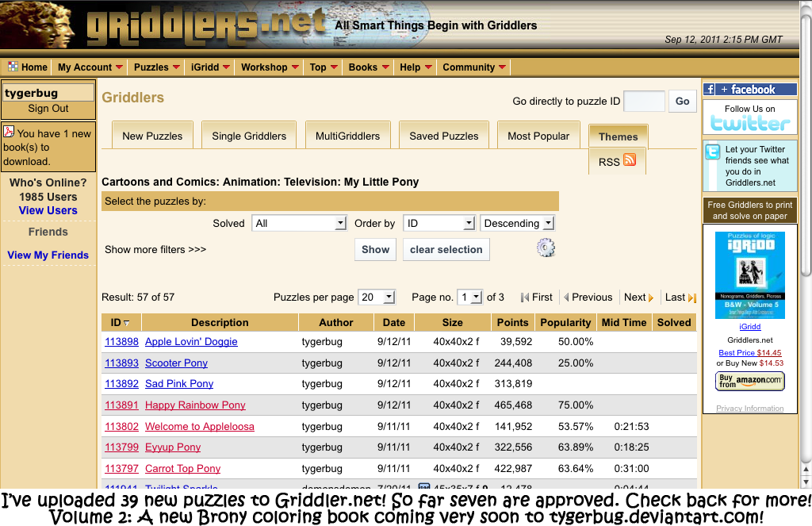Click the clear selection button

446,249
